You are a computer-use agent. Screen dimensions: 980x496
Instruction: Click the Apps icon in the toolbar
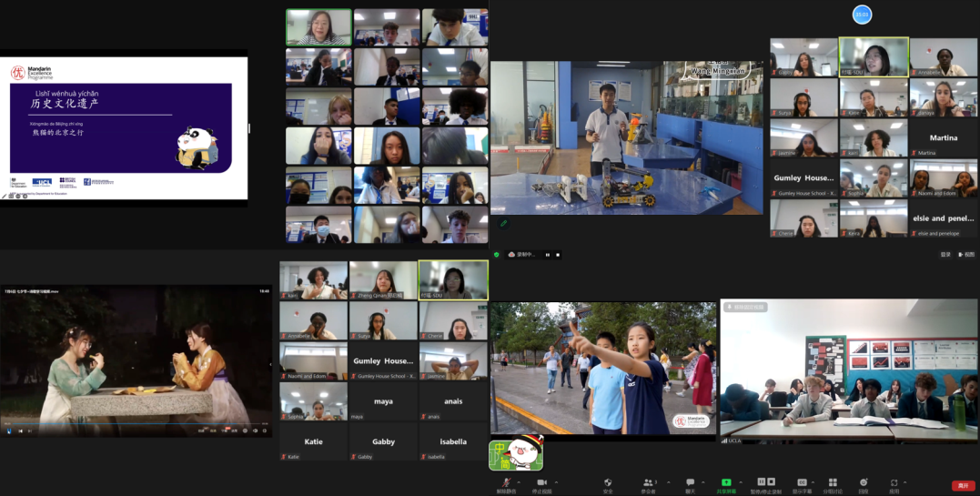click(x=894, y=481)
